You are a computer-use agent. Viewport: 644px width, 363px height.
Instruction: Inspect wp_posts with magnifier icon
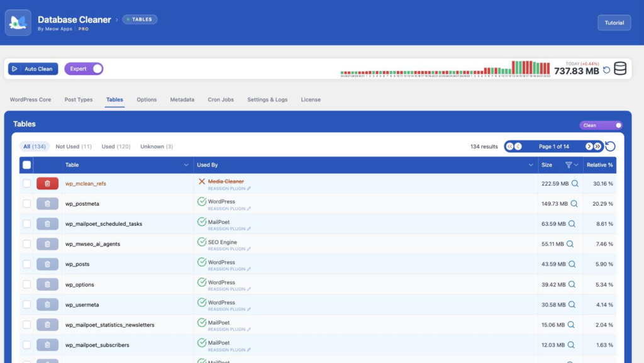[x=572, y=264]
